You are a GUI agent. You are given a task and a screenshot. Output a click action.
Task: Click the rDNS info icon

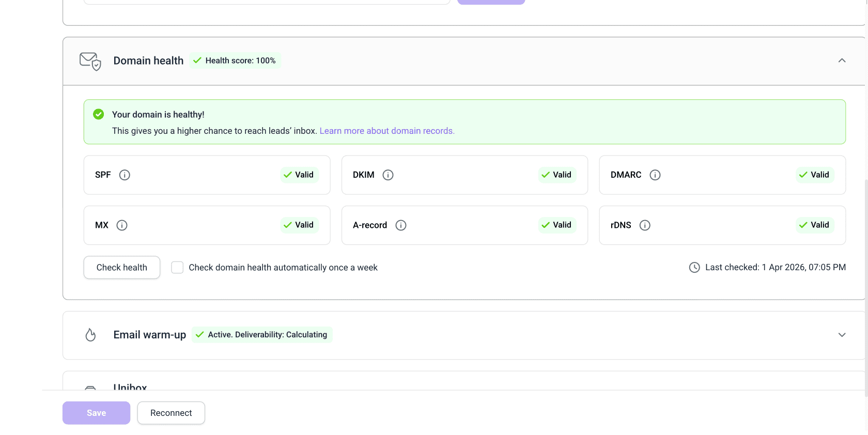(x=645, y=225)
